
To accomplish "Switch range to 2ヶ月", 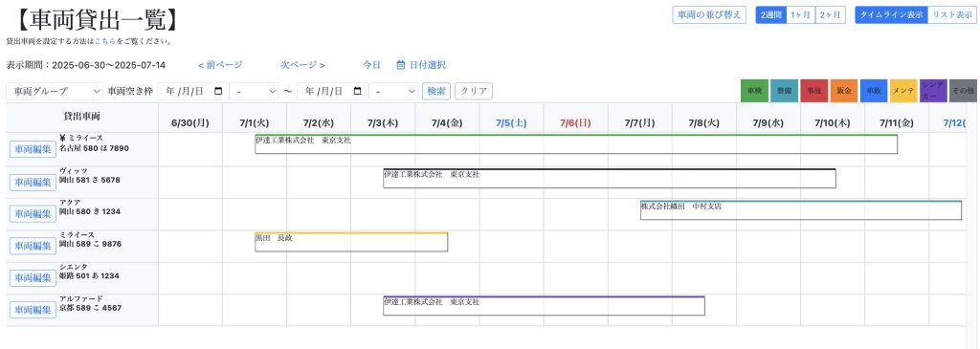I will tap(830, 15).
